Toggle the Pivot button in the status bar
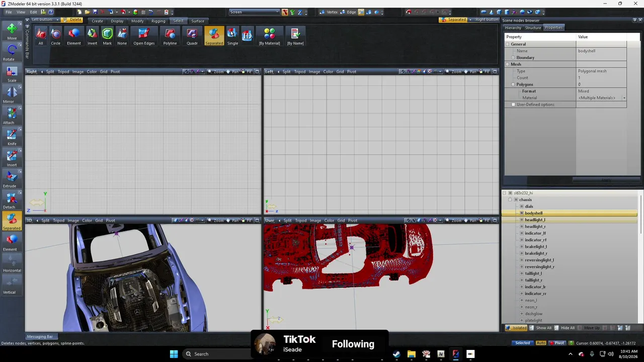 point(556,343)
